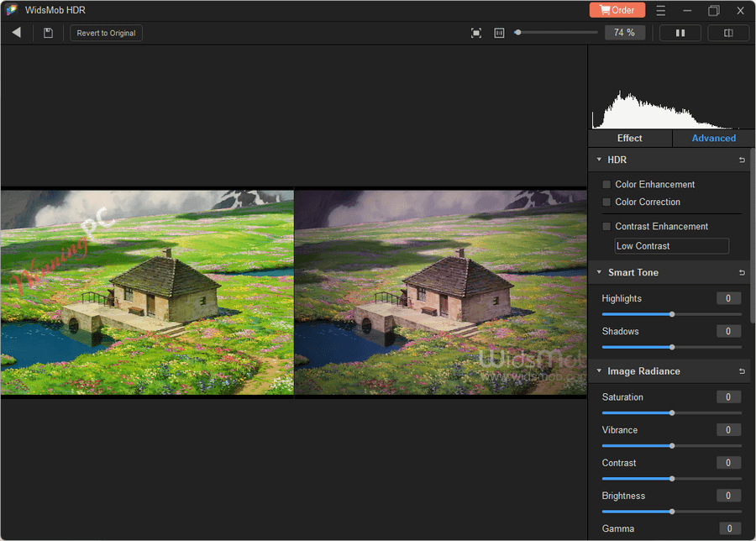This screenshot has width=756, height=541.
Task: Save the image using the disk icon
Action: [48, 32]
